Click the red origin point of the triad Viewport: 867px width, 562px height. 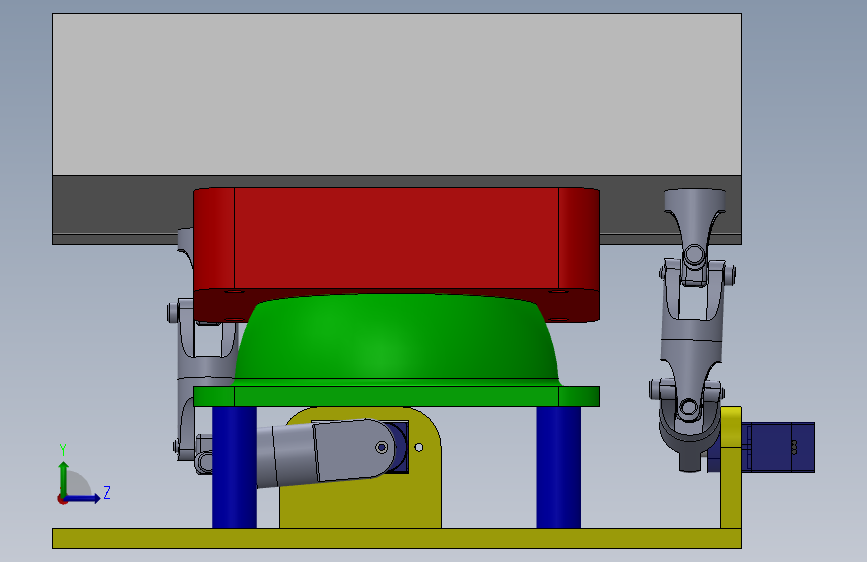tap(62, 499)
